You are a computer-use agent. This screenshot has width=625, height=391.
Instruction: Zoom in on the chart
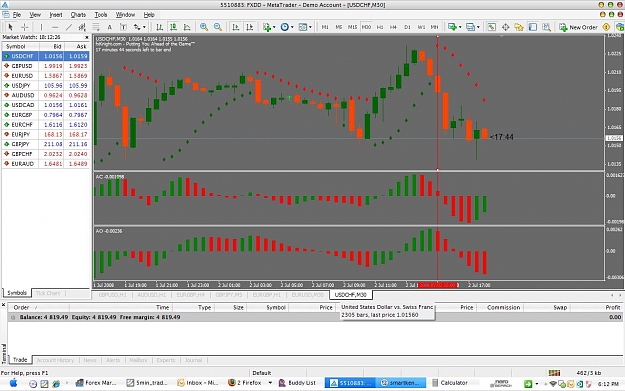204,27
